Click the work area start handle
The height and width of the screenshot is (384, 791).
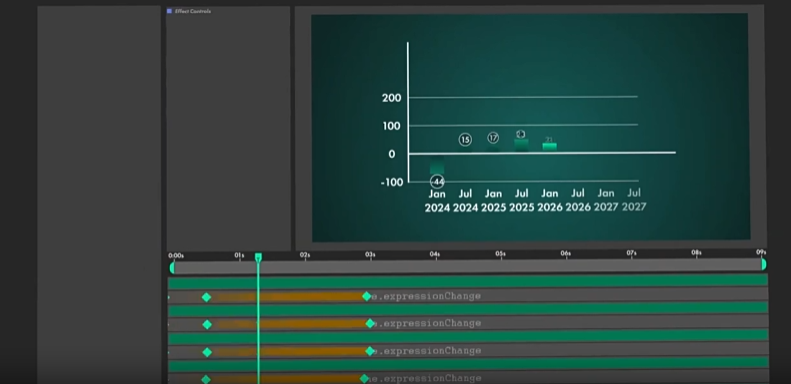tap(172, 267)
